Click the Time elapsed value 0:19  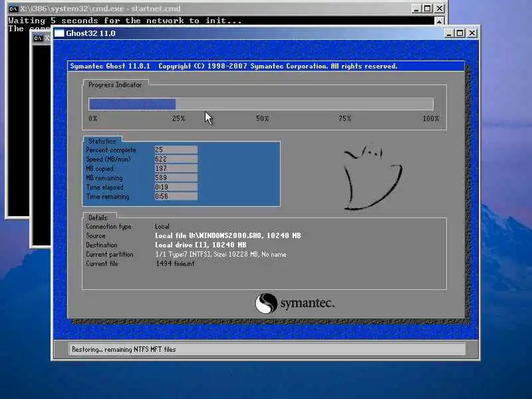pyautogui.click(x=176, y=187)
